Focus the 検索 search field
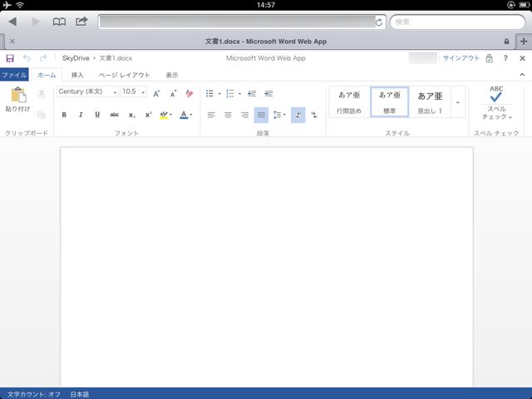This screenshot has height=399, width=532. click(457, 22)
